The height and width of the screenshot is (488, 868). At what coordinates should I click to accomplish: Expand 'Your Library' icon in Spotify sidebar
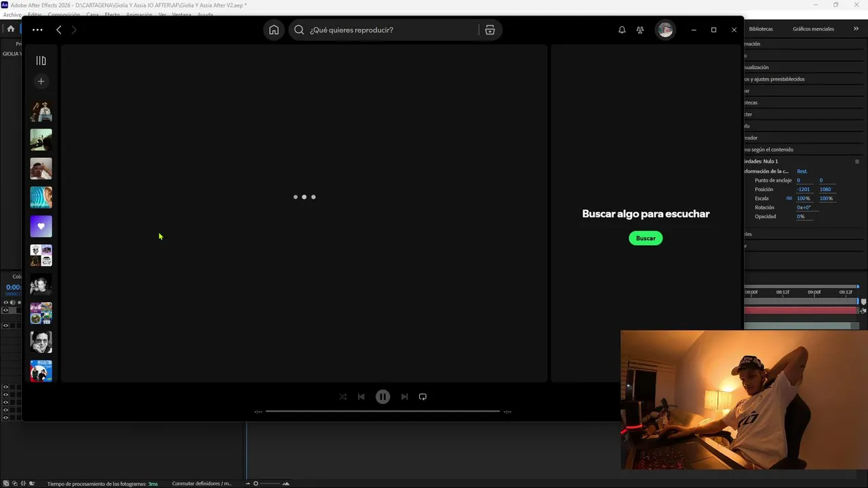click(x=41, y=60)
